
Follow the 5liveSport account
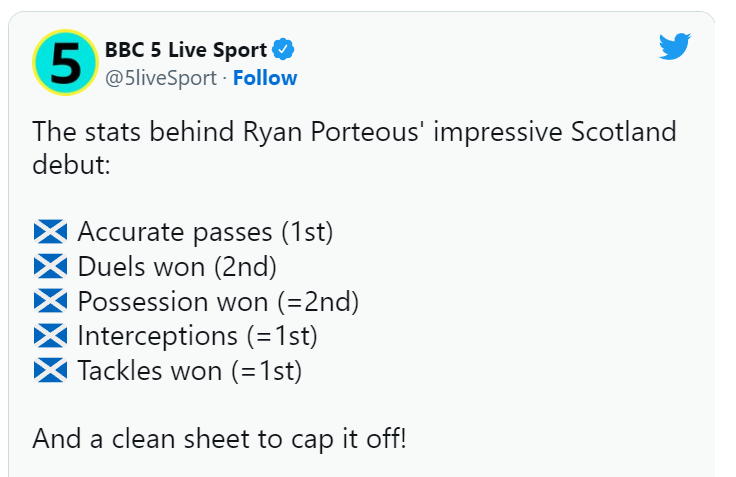(265, 78)
